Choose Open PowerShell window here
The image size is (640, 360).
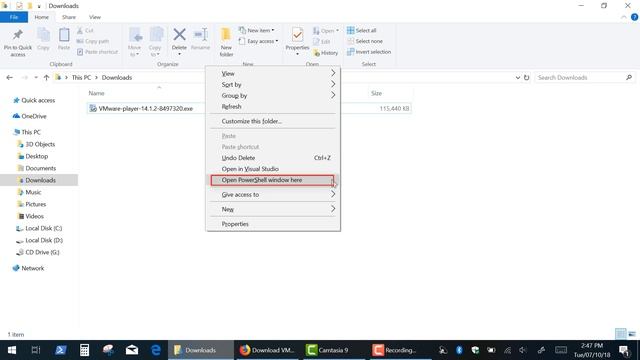[x=273, y=180]
